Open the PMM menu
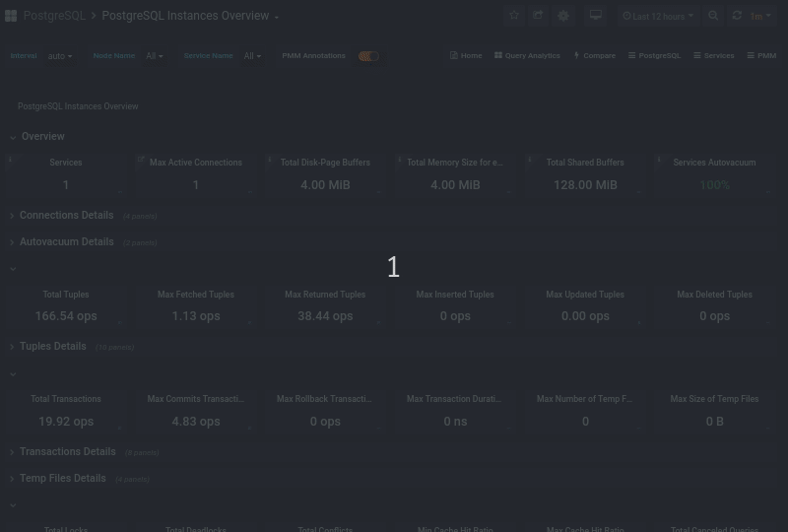Screen dimensions: 788x532 click(761, 56)
